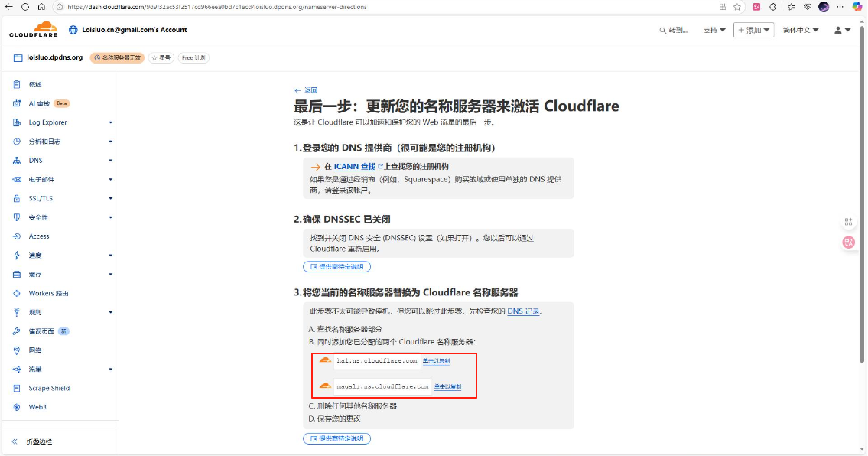Select the Access menu item text
Screen dimensions: 868x456
[39, 236]
